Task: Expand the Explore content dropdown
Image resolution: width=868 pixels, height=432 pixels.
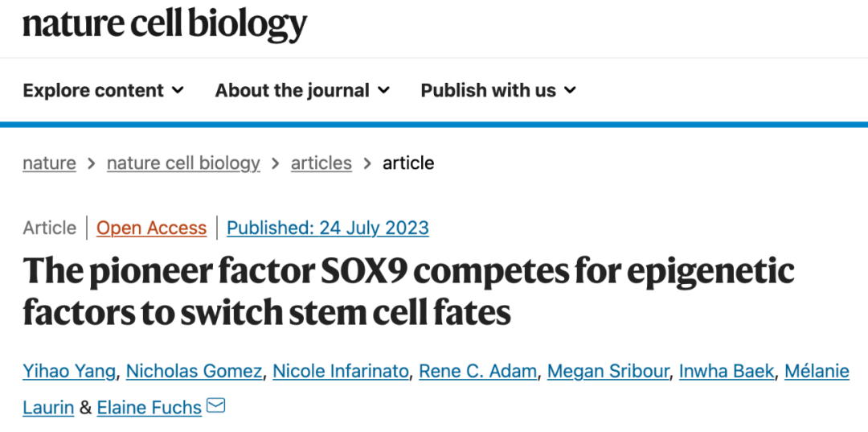Action: (x=103, y=90)
